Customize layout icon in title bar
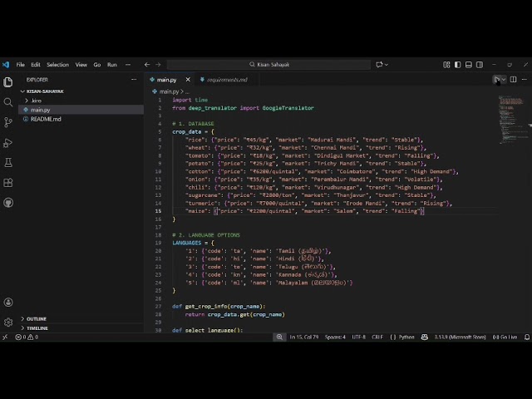The width and height of the screenshot is (532, 399). click(x=446, y=65)
